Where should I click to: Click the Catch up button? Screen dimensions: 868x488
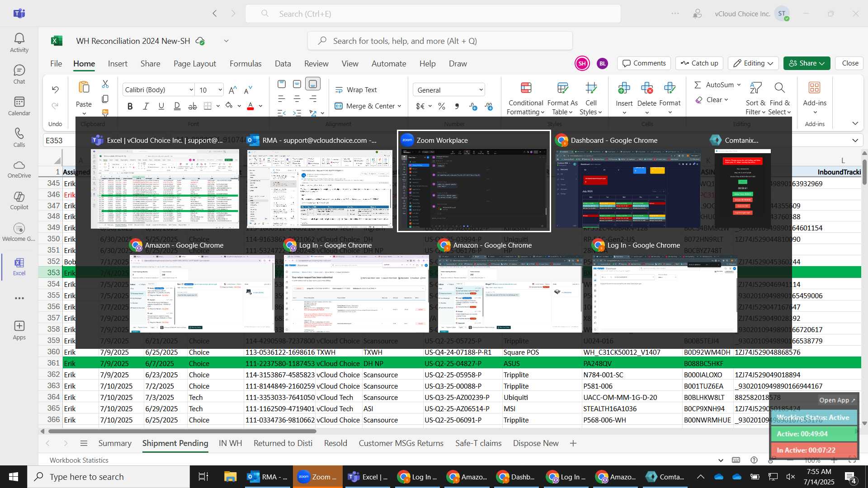pyautogui.click(x=699, y=63)
